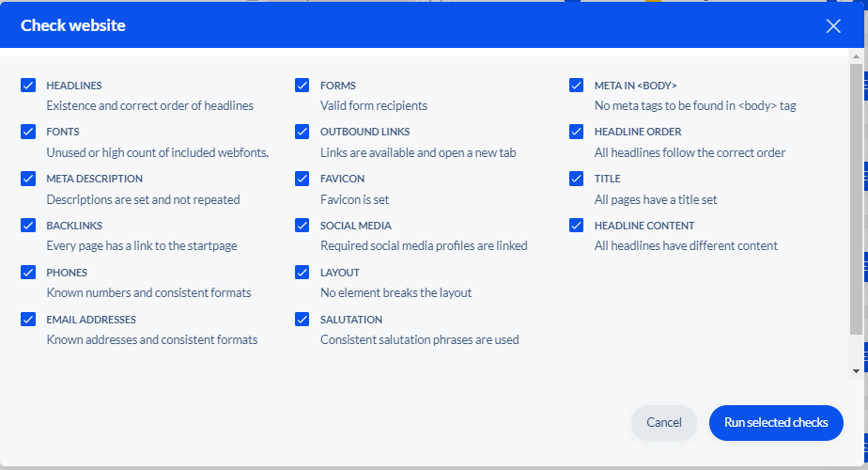The image size is (868, 470).
Task: Disable the META DESCRIPTION check
Action: point(28,179)
